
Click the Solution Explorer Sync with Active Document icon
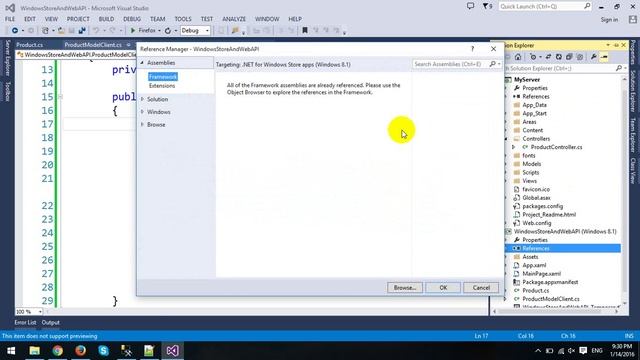[x=548, y=57]
